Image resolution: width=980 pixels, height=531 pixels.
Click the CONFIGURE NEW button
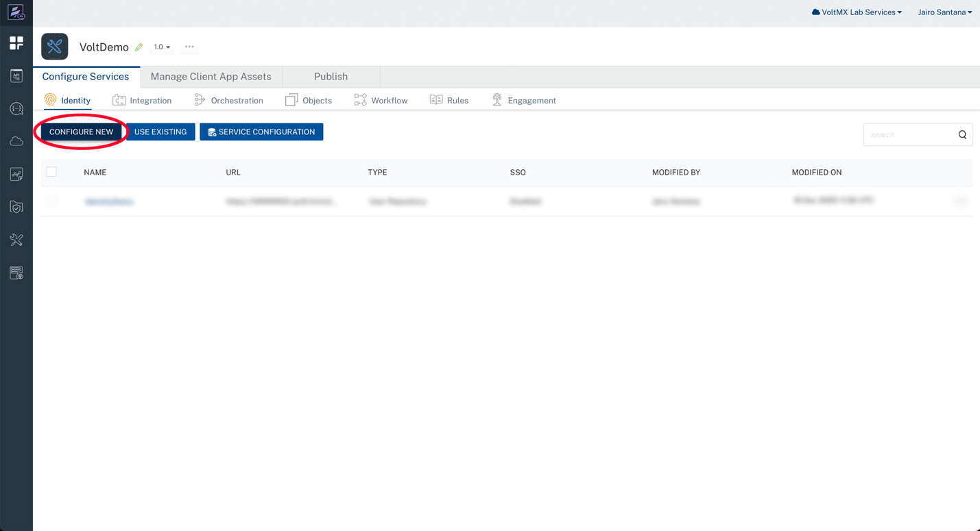81,132
